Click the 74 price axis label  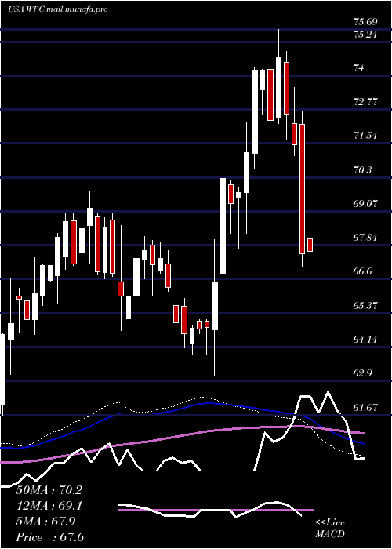tap(359, 68)
